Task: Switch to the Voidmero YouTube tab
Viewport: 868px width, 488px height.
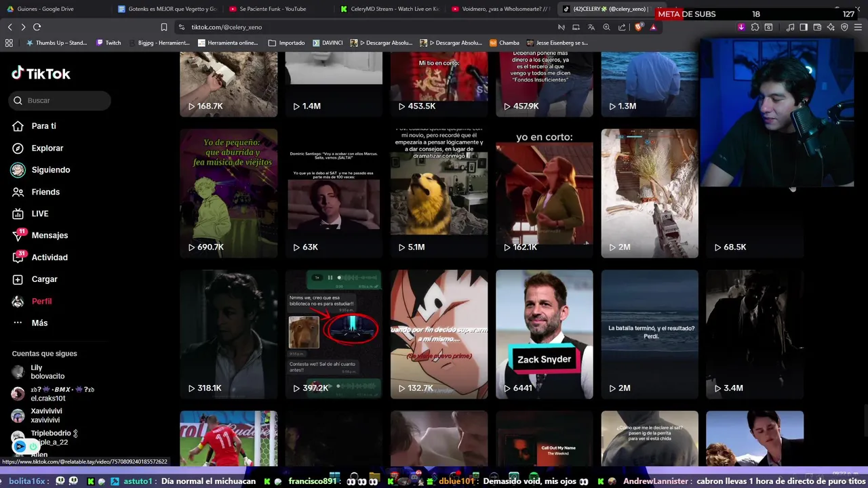Action: [500, 9]
